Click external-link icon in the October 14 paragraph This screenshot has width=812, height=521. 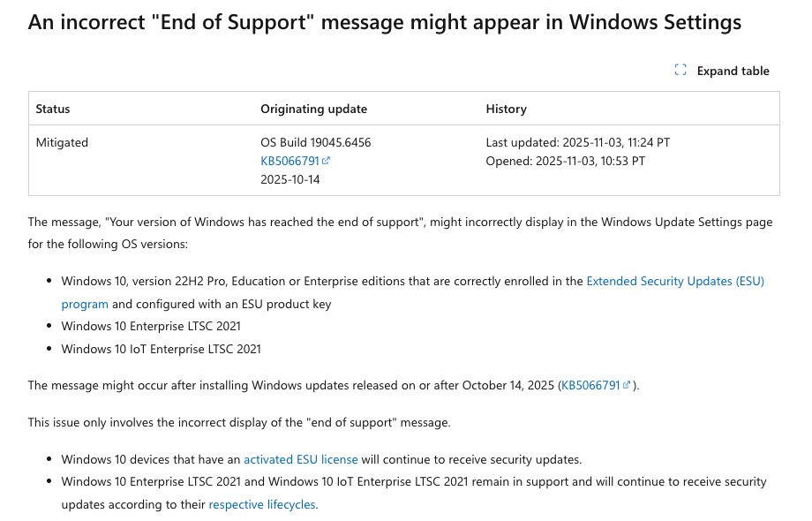[628, 385]
